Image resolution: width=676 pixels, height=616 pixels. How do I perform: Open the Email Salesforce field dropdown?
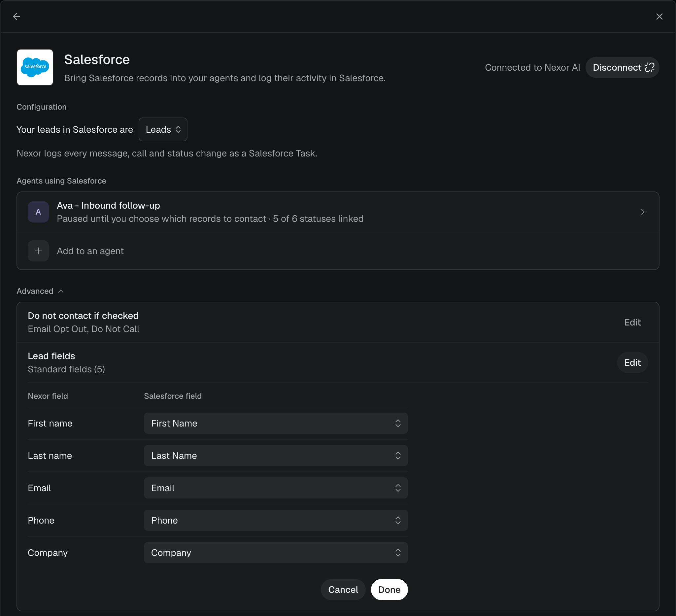click(x=276, y=488)
